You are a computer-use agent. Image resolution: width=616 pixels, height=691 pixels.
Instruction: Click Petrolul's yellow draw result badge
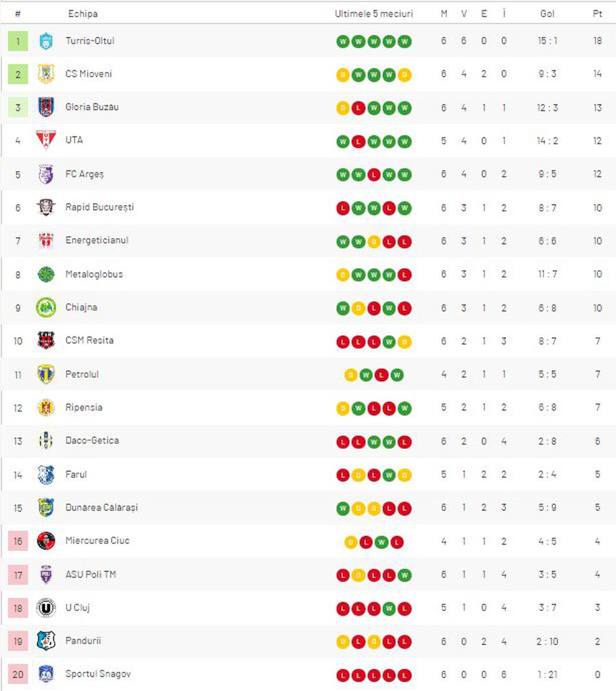(350, 375)
